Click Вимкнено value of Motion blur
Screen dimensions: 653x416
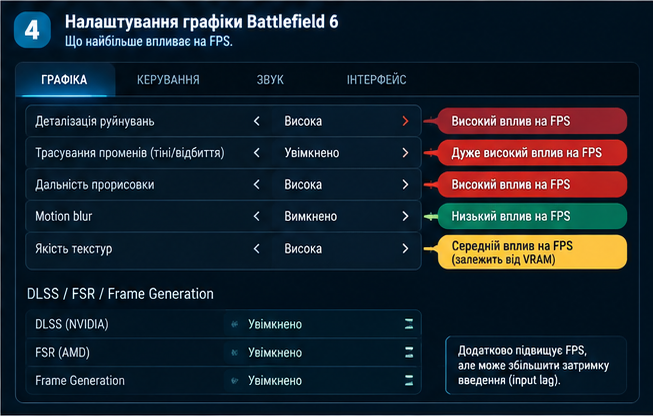point(311,216)
